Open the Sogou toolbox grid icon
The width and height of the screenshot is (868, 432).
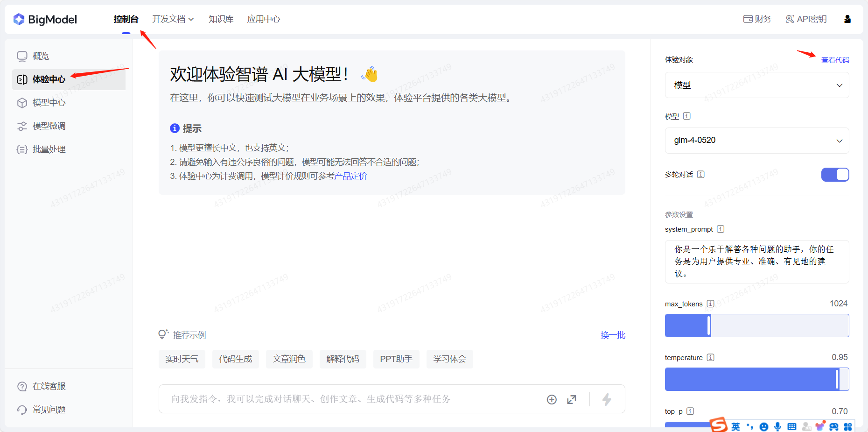848,426
